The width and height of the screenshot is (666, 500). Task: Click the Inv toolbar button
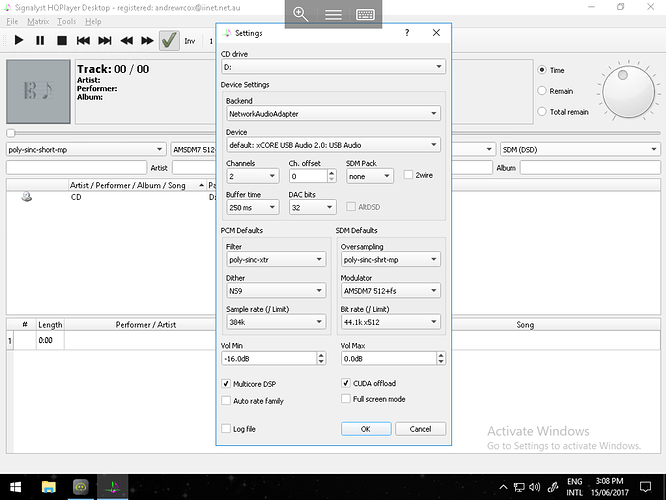[x=189, y=41]
